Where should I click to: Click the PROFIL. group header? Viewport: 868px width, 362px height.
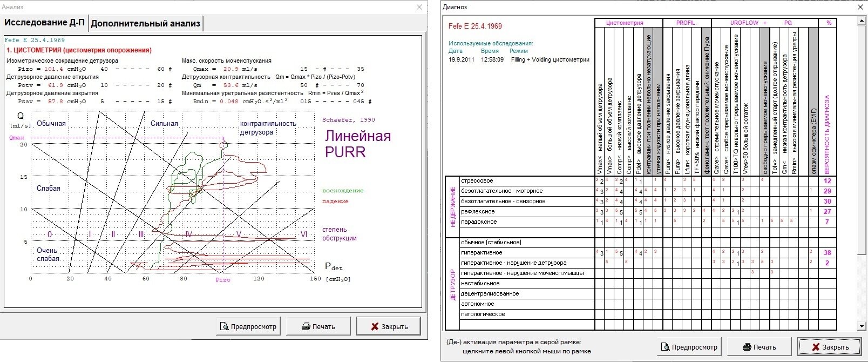point(687,23)
